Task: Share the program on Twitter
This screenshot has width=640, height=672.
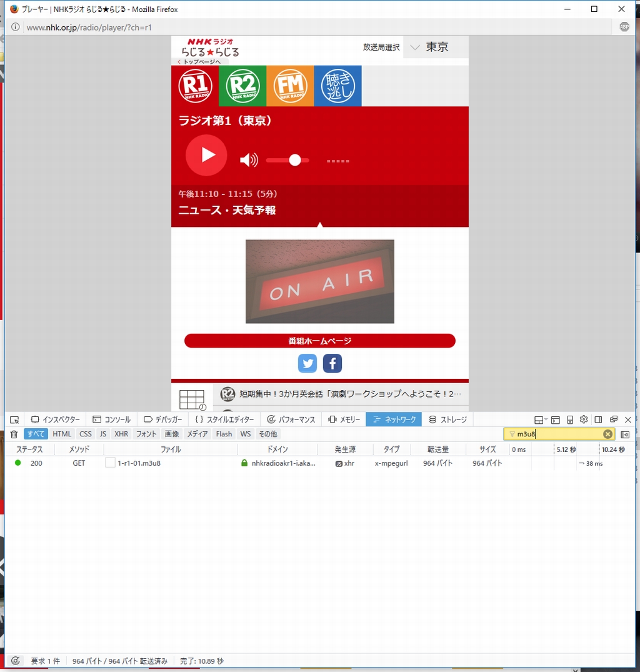Action: 307,363
